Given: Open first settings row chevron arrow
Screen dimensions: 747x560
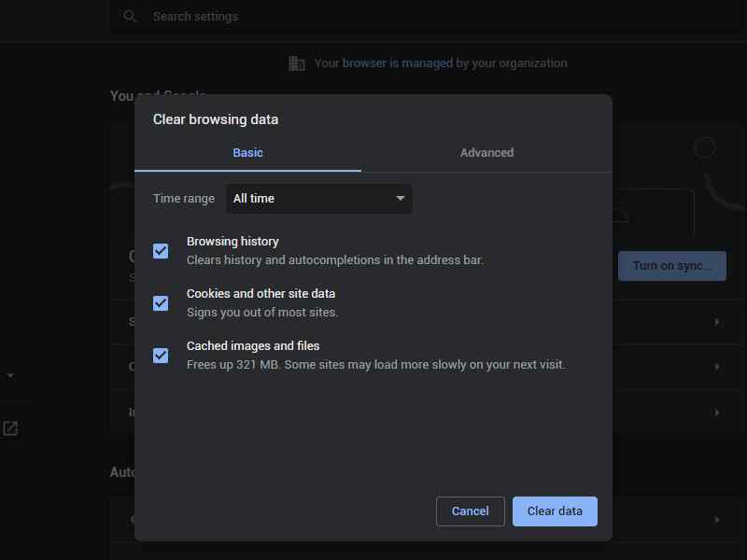Looking at the screenshot, I should [x=717, y=322].
